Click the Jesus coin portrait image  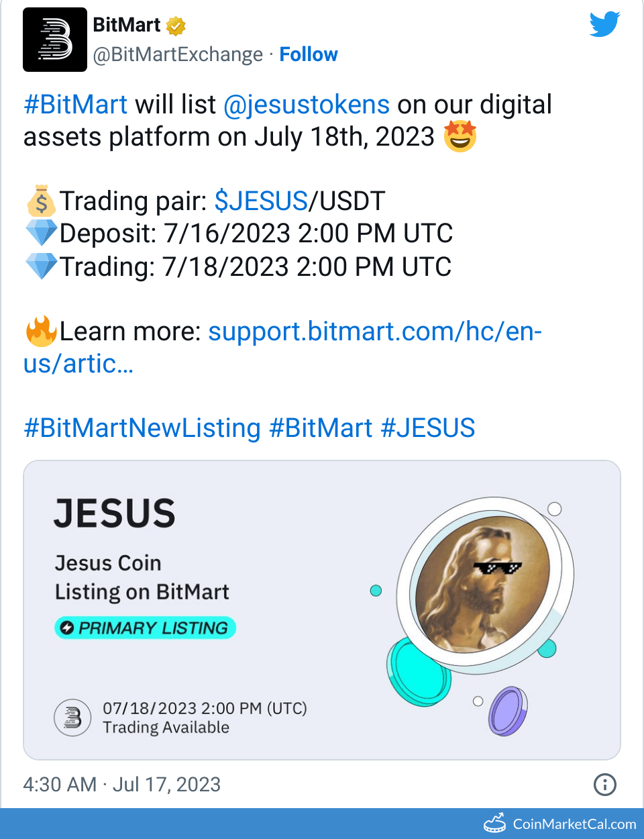(x=482, y=579)
